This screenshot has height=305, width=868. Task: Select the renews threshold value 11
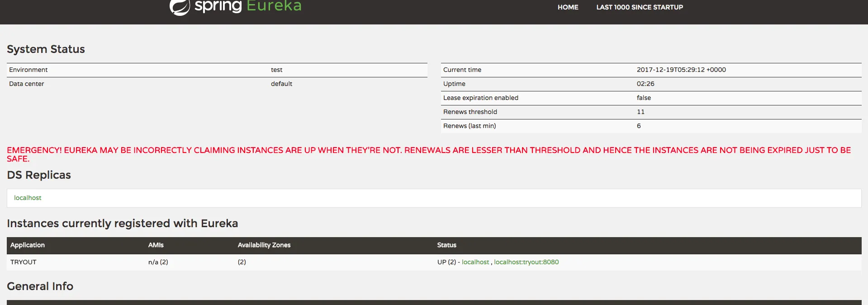[640, 112]
